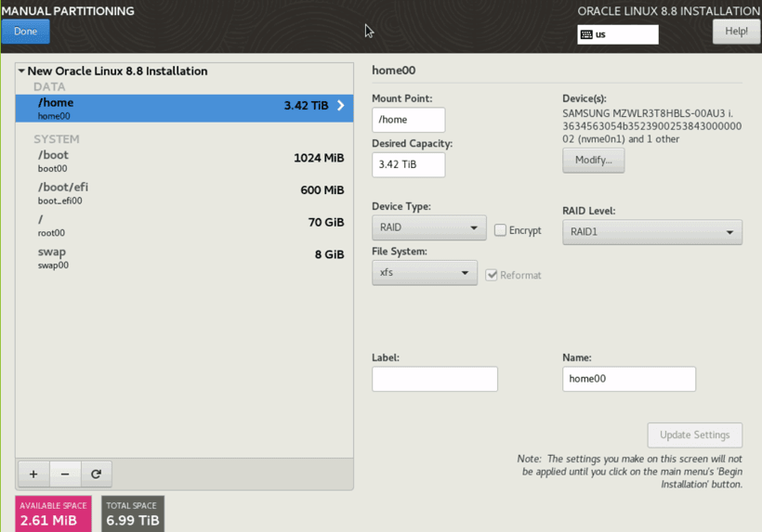This screenshot has height=532, width=762.
Task: Click the SYSTEM section heading
Action: (x=57, y=139)
